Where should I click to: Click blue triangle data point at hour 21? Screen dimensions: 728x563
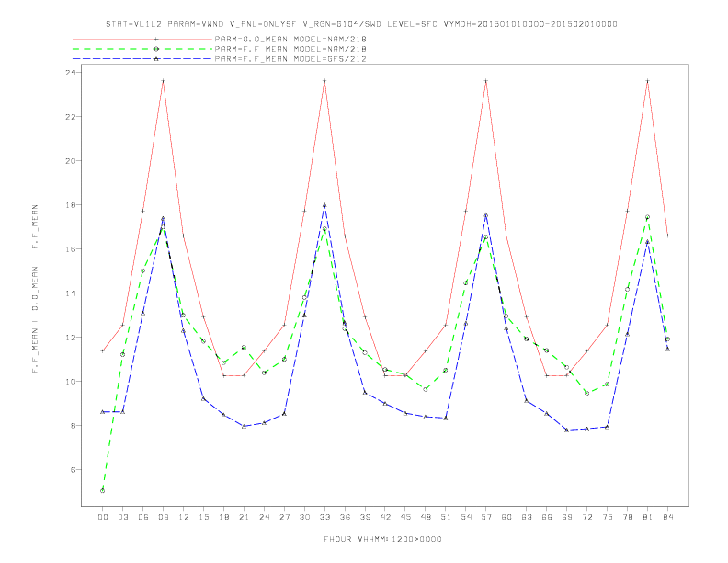[244, 426]
